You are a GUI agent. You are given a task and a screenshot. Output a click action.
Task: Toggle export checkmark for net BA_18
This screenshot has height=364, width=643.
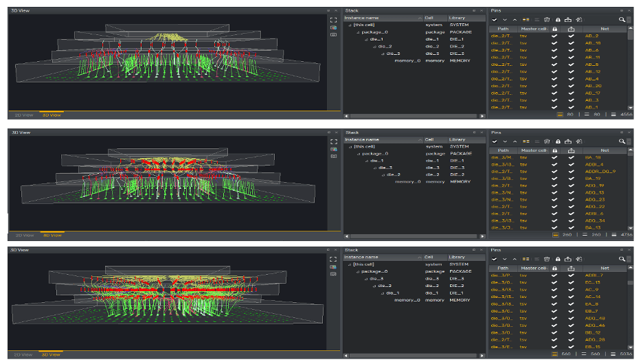click(x=571, y=158)
